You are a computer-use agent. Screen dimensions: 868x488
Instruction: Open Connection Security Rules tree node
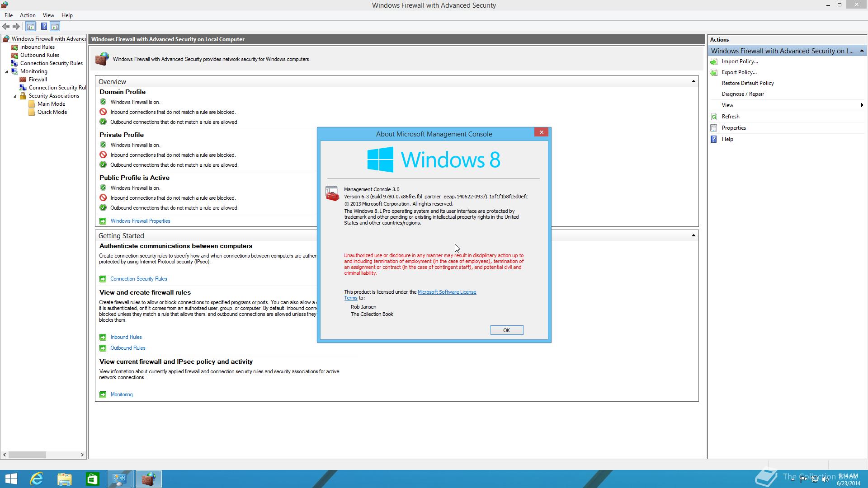(51, 63)
